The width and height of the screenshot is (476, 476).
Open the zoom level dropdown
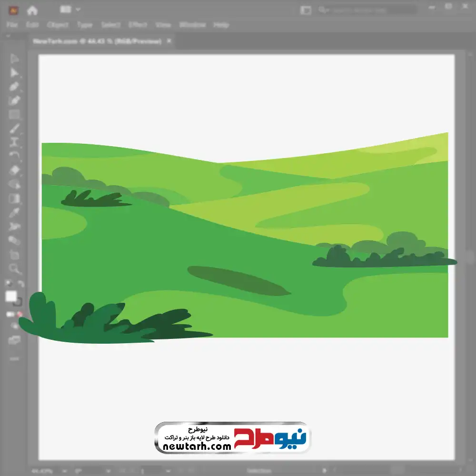click(x=65, y=471)
